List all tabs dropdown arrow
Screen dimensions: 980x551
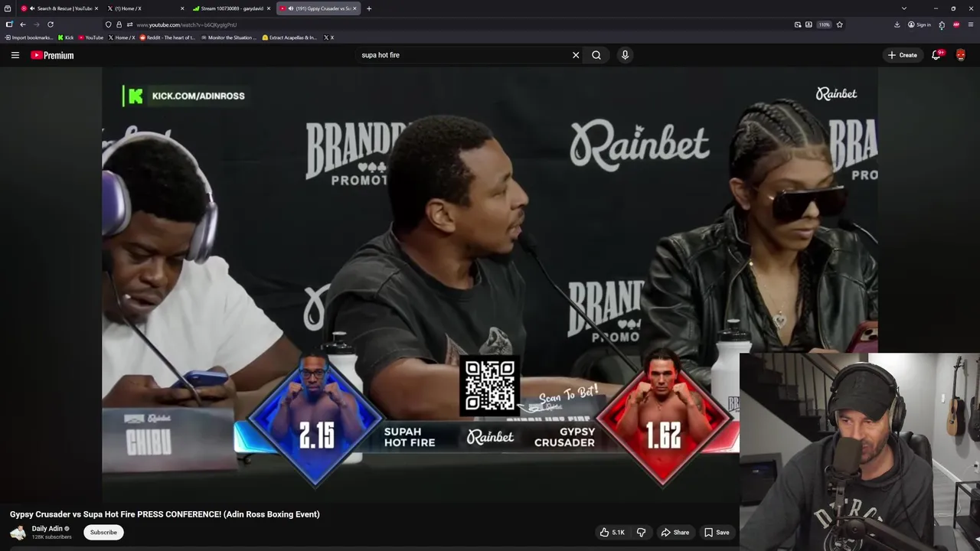pyautogui.click(x=904, y=8)
